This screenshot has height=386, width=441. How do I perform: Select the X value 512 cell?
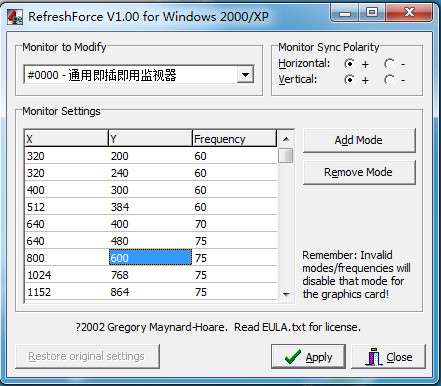(67, 207)
